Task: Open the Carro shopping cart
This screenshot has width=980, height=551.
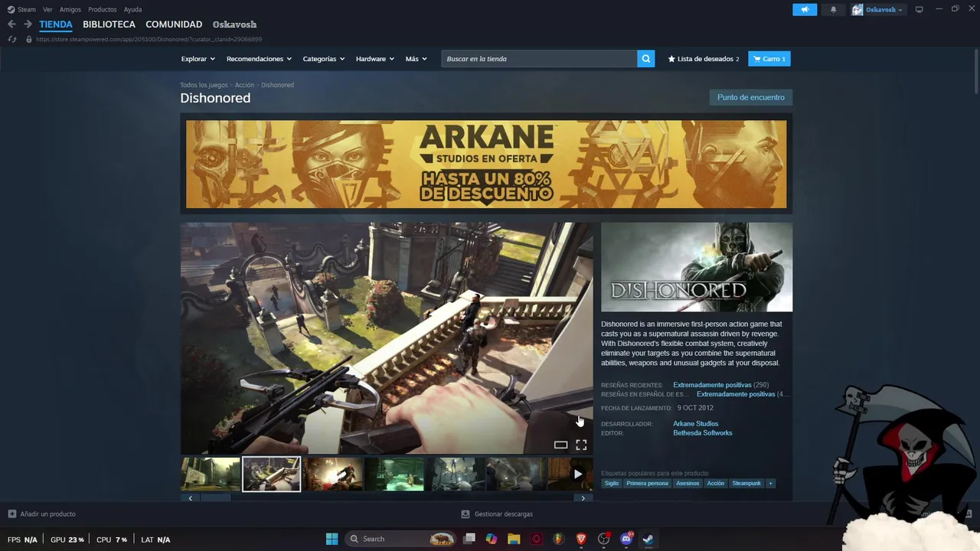Action: (769, 59)
